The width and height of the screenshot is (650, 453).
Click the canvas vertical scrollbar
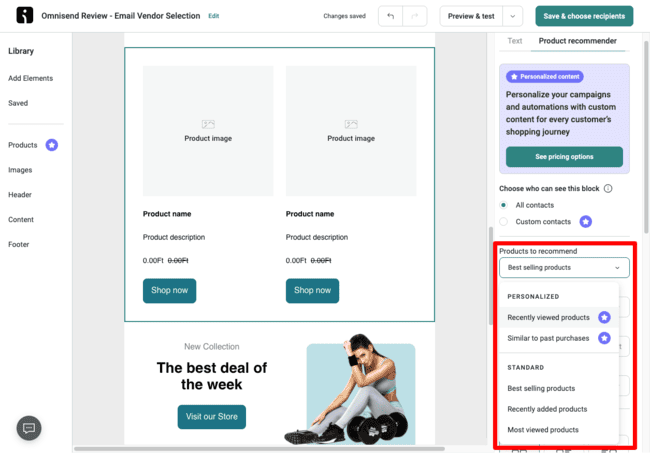[x=491, y=276]
